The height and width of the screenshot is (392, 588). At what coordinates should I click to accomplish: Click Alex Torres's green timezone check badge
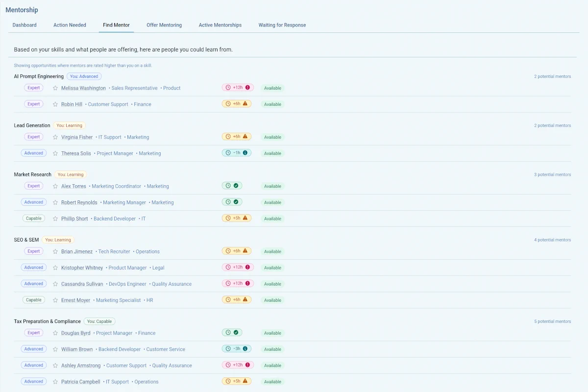point(232,186)
